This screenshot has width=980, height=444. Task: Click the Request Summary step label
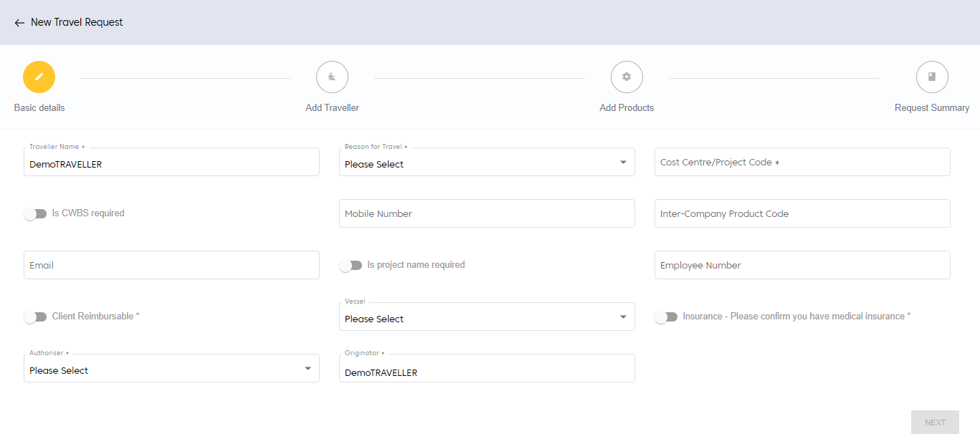click(x=931, y=108)
